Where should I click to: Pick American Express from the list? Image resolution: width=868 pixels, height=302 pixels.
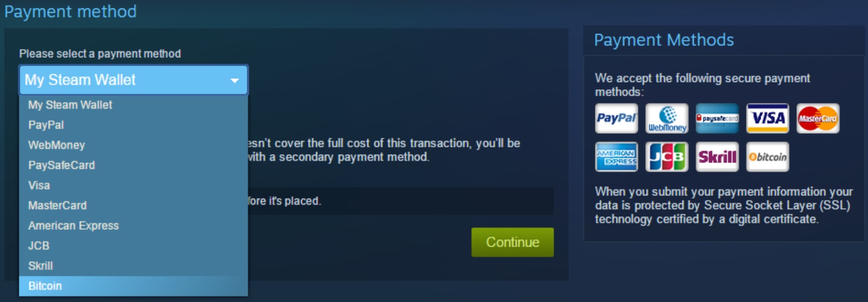point(133,226)
